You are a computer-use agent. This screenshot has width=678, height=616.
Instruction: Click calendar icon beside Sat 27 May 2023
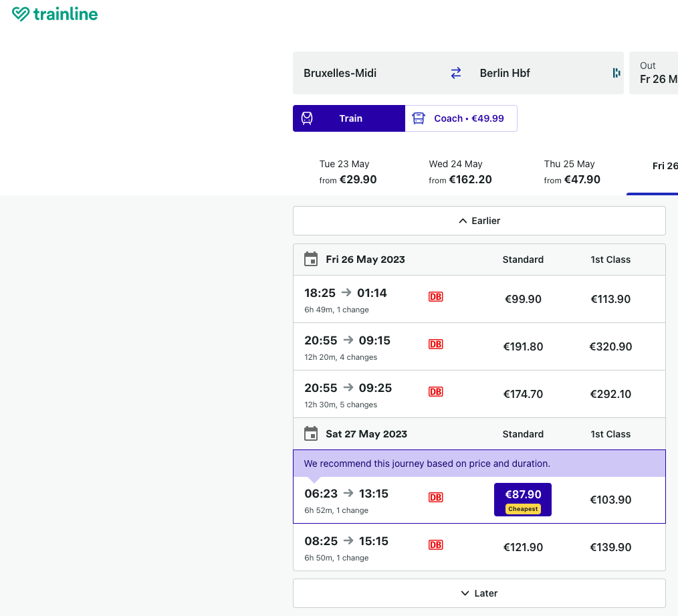pos(311,434)
